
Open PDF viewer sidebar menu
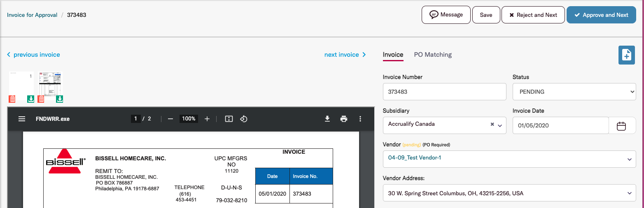[22, 119]
